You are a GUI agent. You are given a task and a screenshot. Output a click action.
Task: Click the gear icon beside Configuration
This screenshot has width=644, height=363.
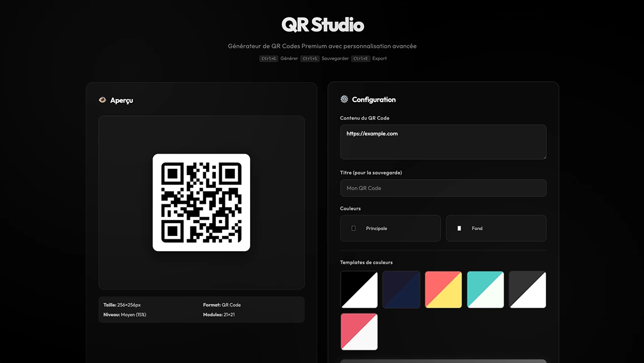click(344, 99)
